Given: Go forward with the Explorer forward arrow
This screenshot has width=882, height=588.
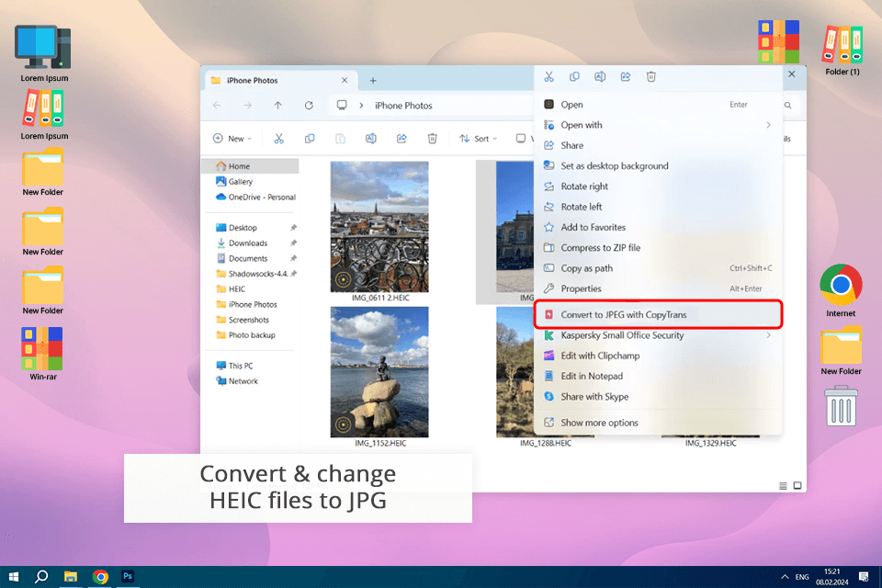Looking at the screenshot, I should (x=247, y=106).
